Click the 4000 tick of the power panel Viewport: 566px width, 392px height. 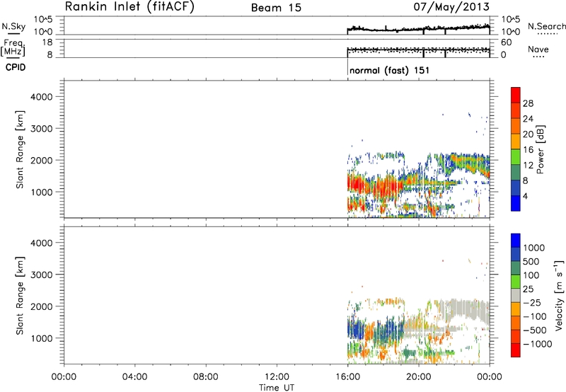[42, 97]
